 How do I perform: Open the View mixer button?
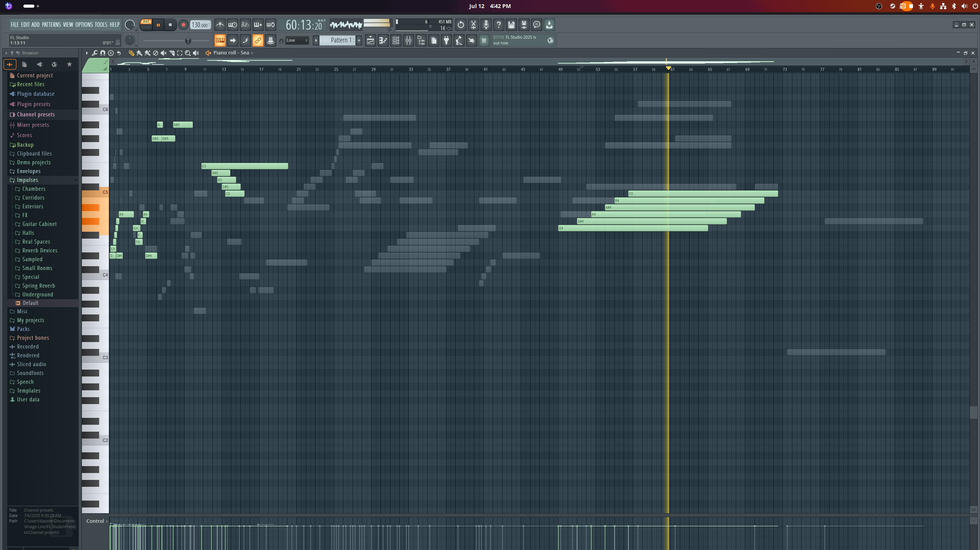(x=408, y=40)
